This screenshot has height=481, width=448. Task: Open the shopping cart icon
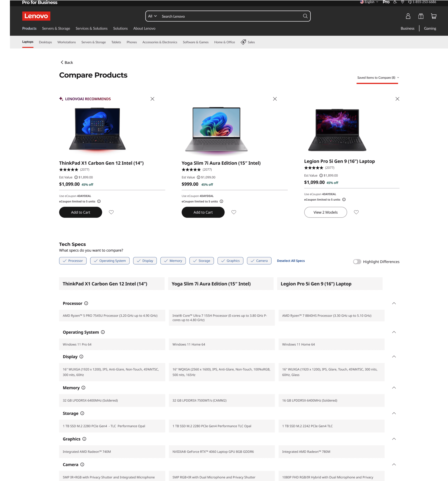(433, 16)
